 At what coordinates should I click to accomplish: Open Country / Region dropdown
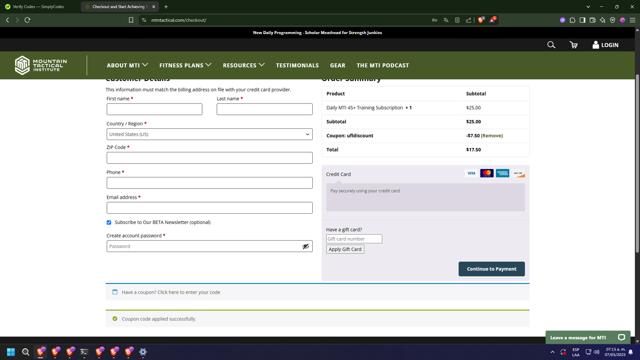click(209, 134)
